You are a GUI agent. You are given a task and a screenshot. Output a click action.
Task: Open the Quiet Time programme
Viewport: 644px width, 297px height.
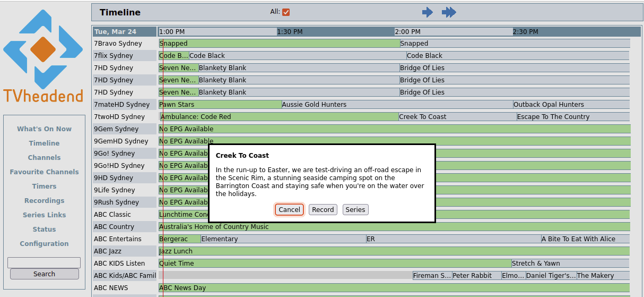(335, 264)
